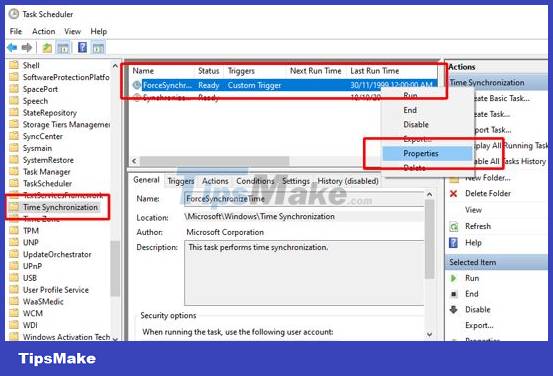Viewport: 553px width, 376px height.
Task: Click the red X Delete Folder icon
Action: pyautogui.click(x=454, y=193)
